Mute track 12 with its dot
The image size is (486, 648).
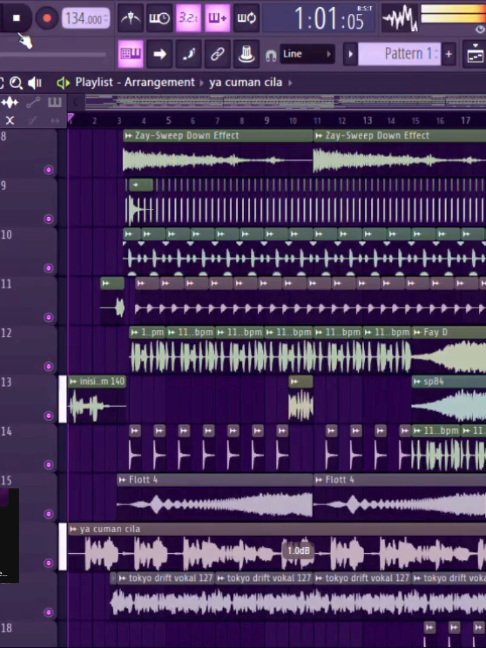(48, 367)
